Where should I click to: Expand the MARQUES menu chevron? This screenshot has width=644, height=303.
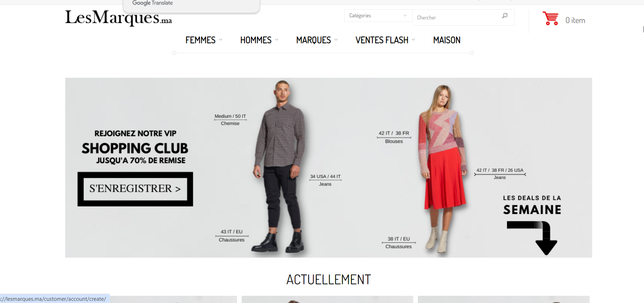click(336, 40)
